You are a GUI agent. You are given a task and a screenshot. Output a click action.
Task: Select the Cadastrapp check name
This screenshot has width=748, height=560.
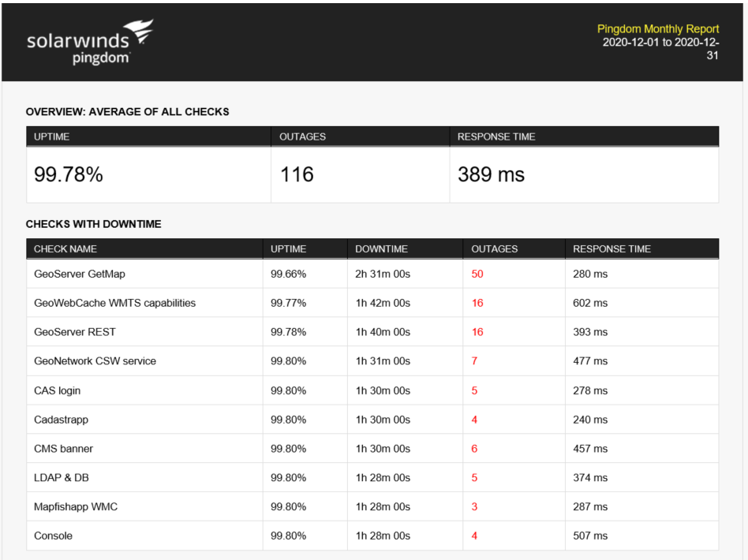(x=61, y=420)
